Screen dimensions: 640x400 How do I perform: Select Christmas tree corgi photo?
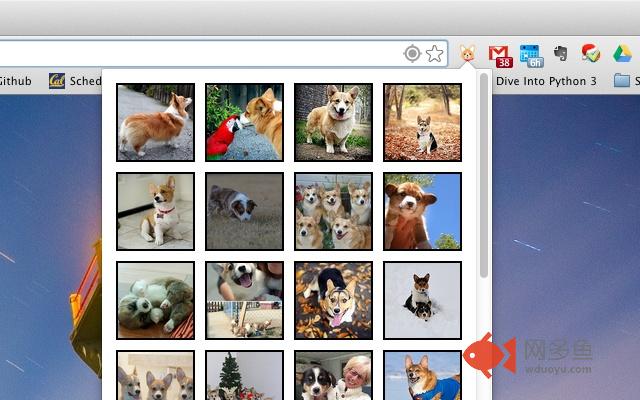tap(244, 375)
